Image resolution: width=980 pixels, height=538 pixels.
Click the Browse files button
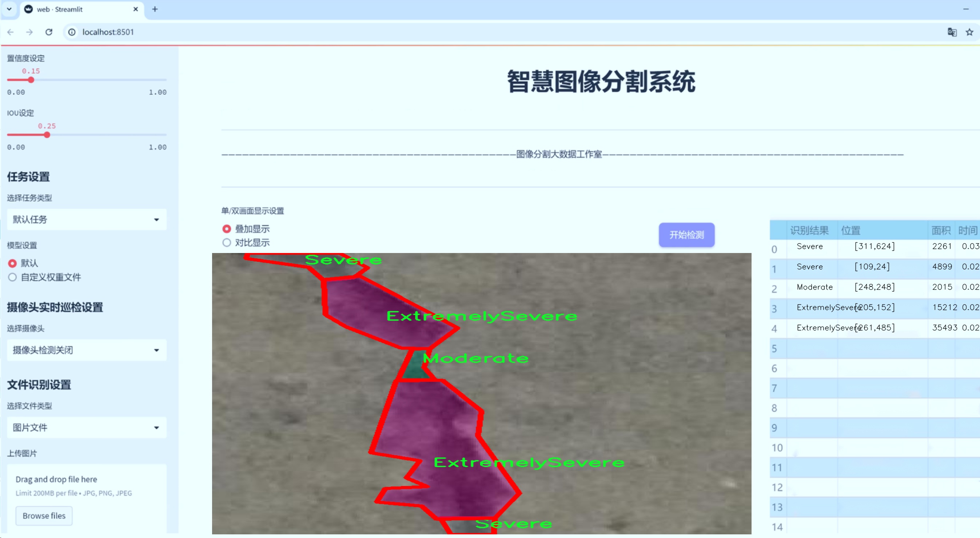pos(44,515)
